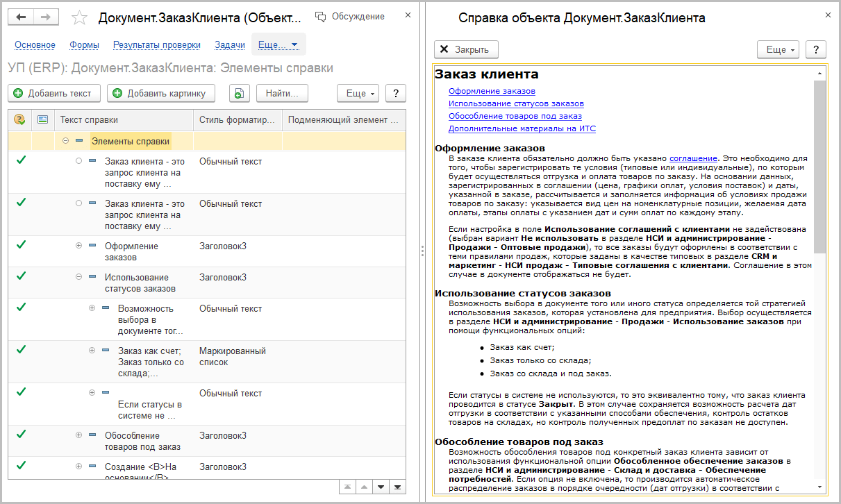Expand the Оформление заказов tree node

[x=78, y=246]
